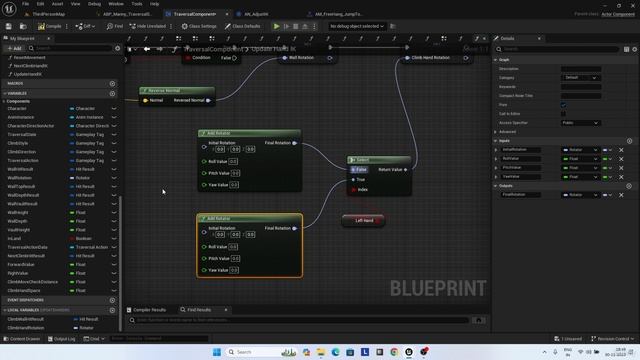Open the Access Specifier dropdown
640x360 pixels.
[x=580, y=123]
